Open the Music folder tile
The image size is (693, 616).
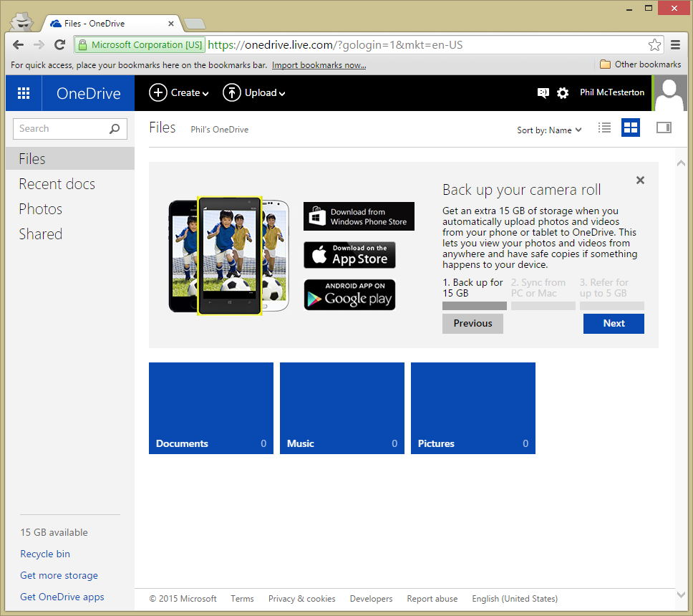(342, 408)
